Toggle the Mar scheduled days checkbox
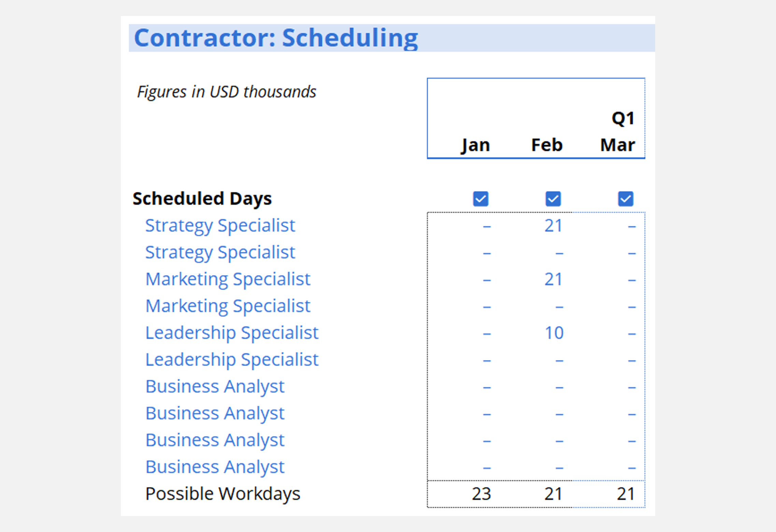 click(626, 199)
